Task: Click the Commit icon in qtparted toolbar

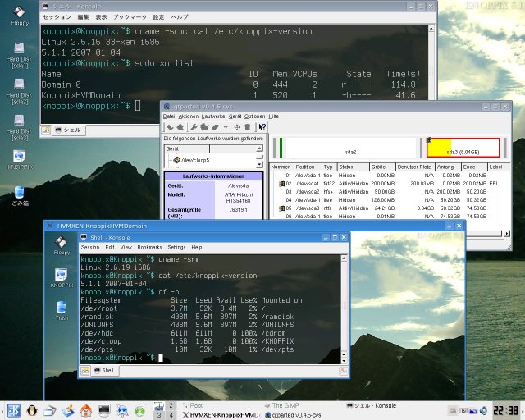Action: coord(180,127)
